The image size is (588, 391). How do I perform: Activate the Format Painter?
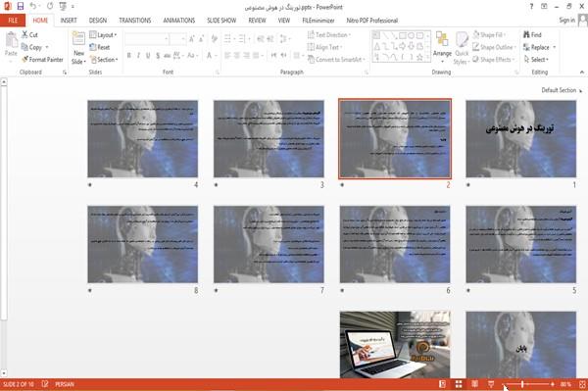pyautogui.click(x=42, y=60)
